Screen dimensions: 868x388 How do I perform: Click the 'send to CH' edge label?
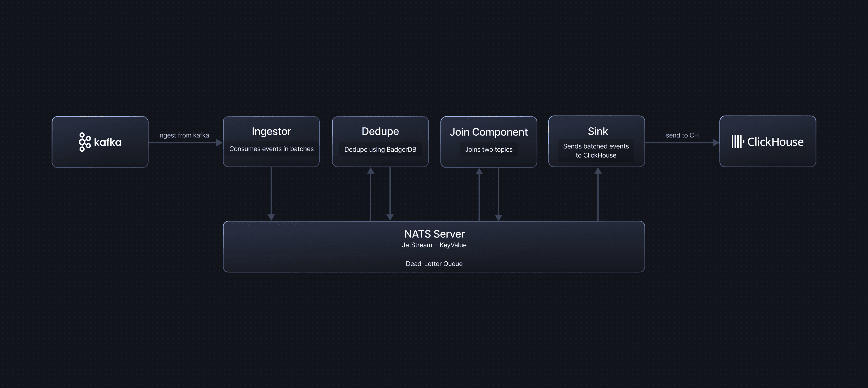[682, 135]
